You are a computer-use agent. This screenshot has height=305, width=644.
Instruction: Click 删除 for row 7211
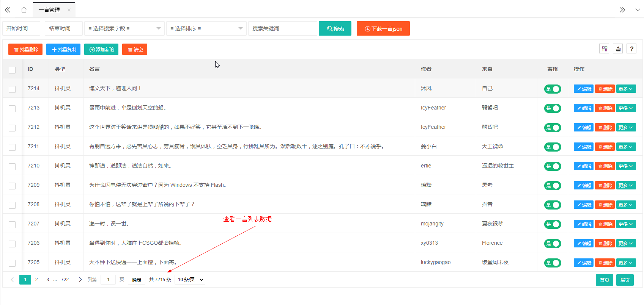605,147
